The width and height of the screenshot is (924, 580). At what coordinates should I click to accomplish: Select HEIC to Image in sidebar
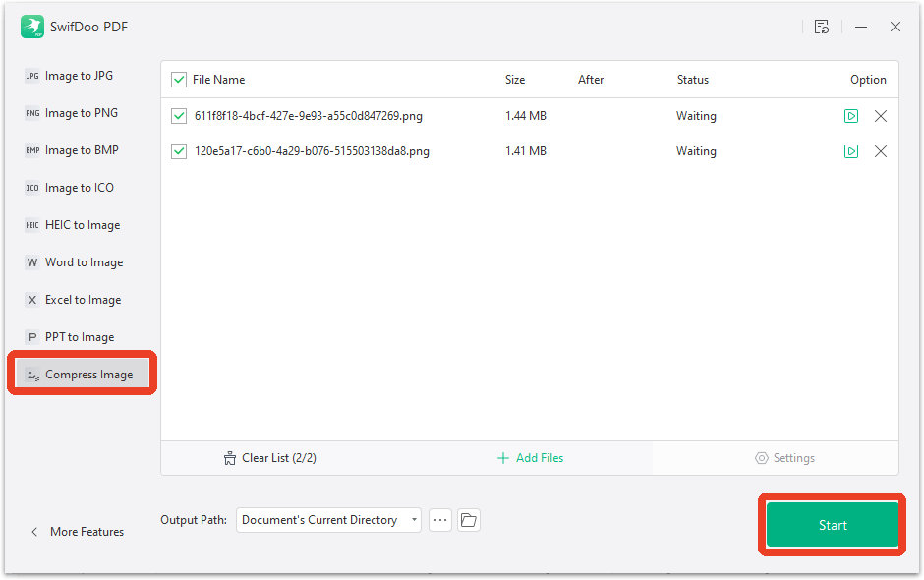coord(73,225)
